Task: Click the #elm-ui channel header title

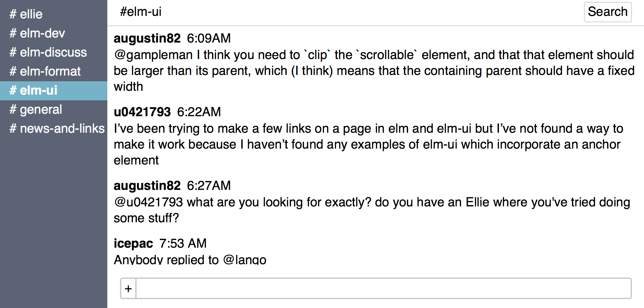Action: (x=141, y=12)
